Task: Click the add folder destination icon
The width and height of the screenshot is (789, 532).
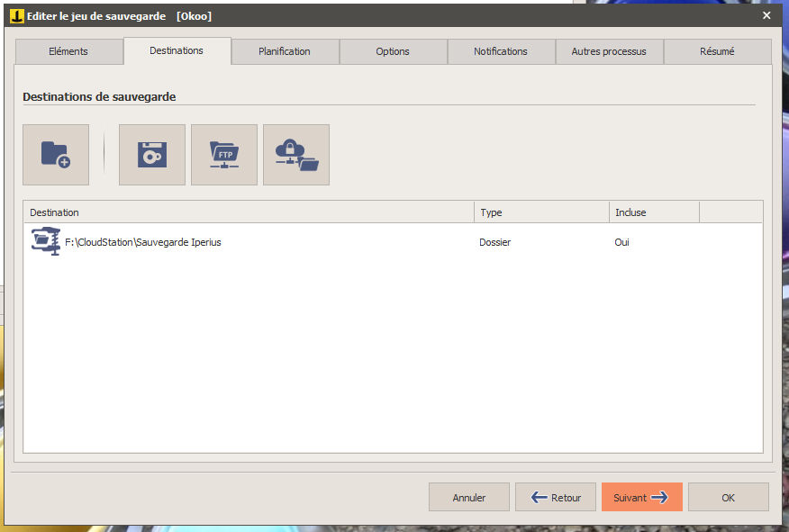Action: (x=56, y=155)
